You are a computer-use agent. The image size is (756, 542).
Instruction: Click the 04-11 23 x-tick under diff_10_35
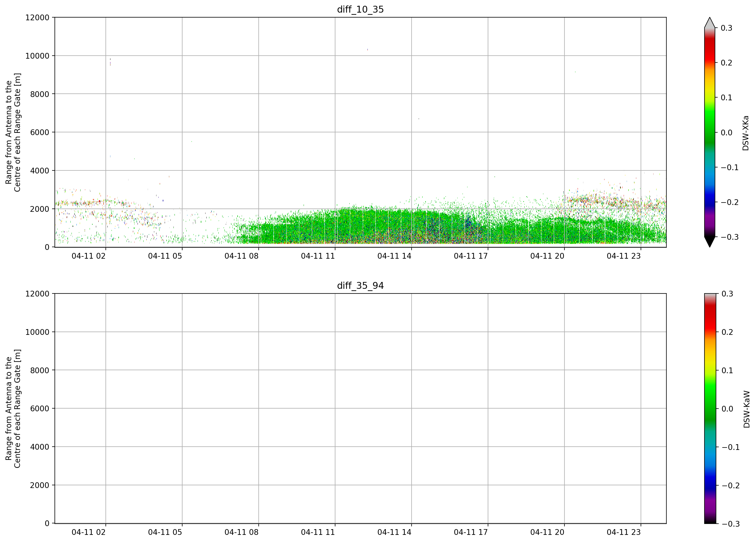624,256
